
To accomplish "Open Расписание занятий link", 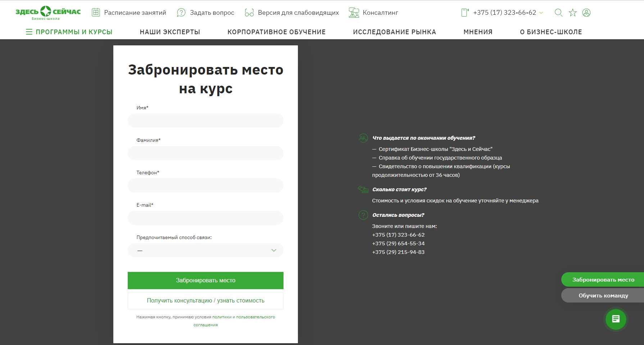I will click(135, 13).
